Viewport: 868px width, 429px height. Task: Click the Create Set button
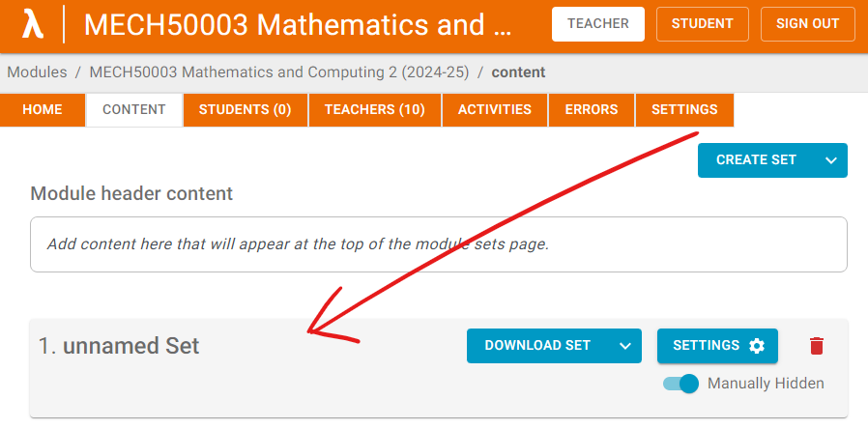click(x=756, y=160)
